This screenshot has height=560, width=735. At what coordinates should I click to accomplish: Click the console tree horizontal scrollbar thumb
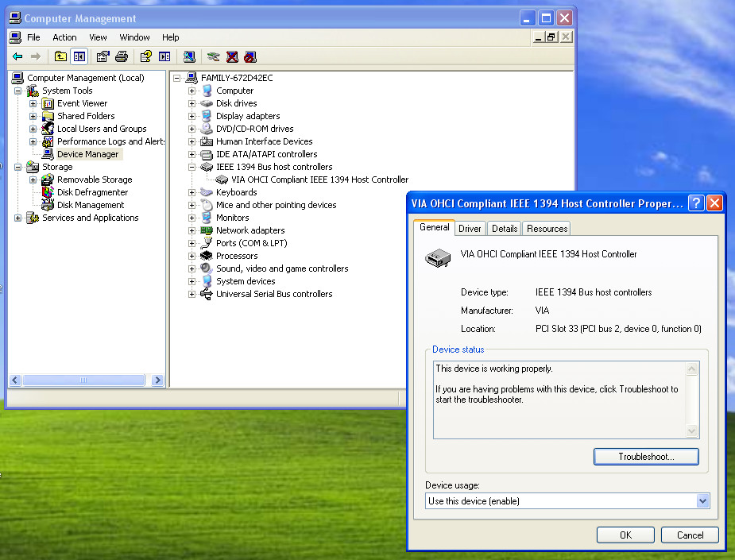click(83, 380)
